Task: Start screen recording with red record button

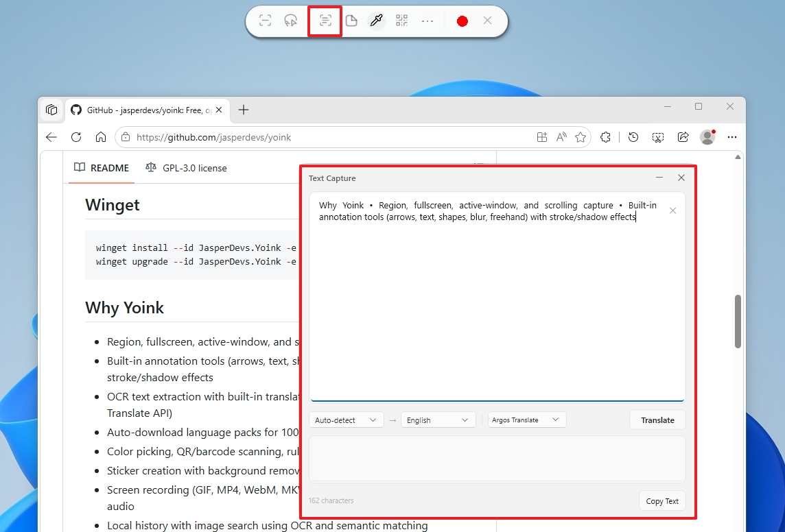Action: pos(462,21)
